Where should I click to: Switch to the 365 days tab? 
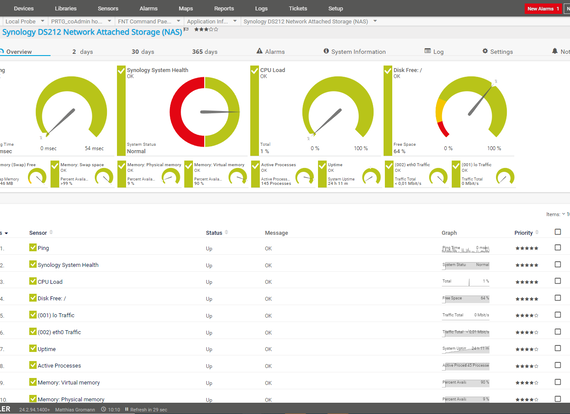click(205, 52)
